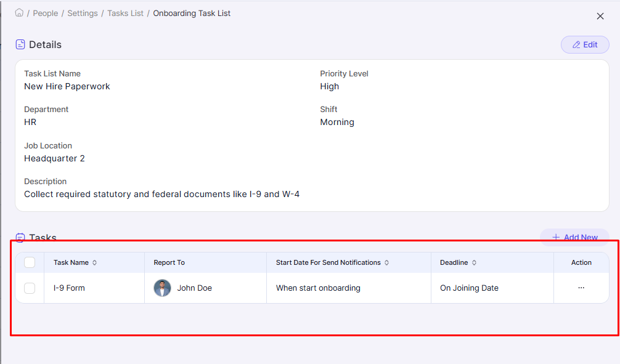
Task: Click the plus icon on Add New
Action: coord(557,237)
